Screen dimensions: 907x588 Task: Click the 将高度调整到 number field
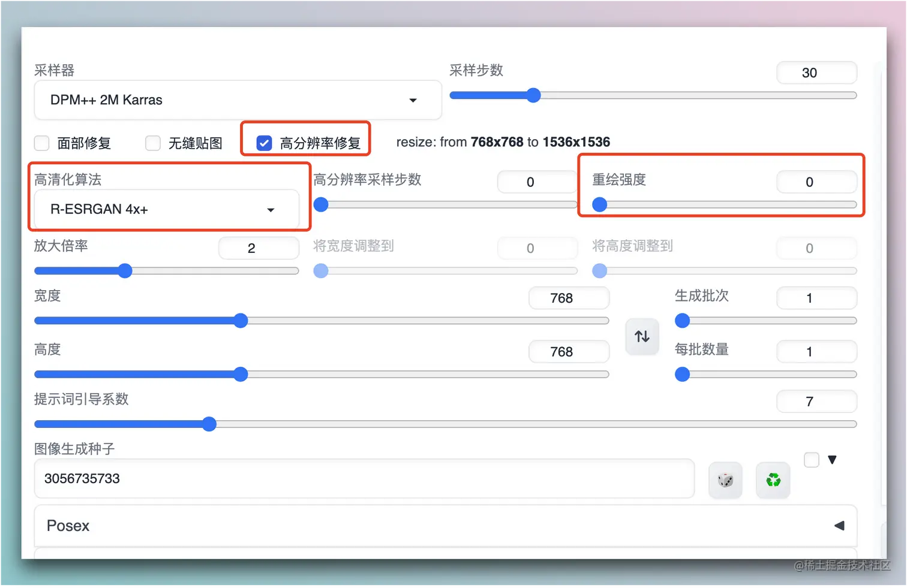[816, 248]
